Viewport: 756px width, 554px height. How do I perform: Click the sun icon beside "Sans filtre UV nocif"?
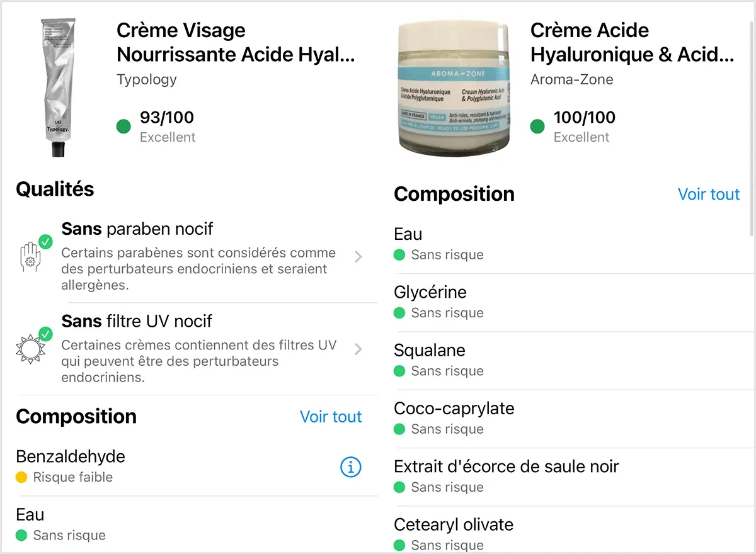point(30,349)
